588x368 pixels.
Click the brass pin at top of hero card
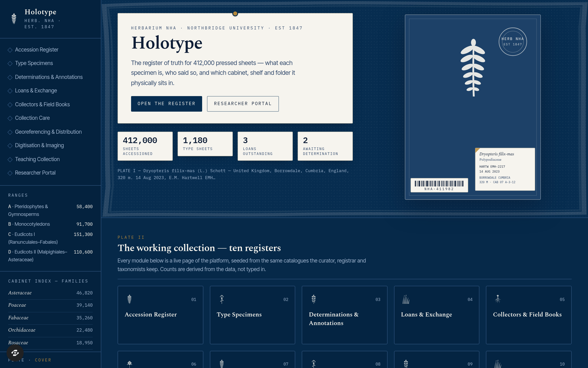(235, 13)
